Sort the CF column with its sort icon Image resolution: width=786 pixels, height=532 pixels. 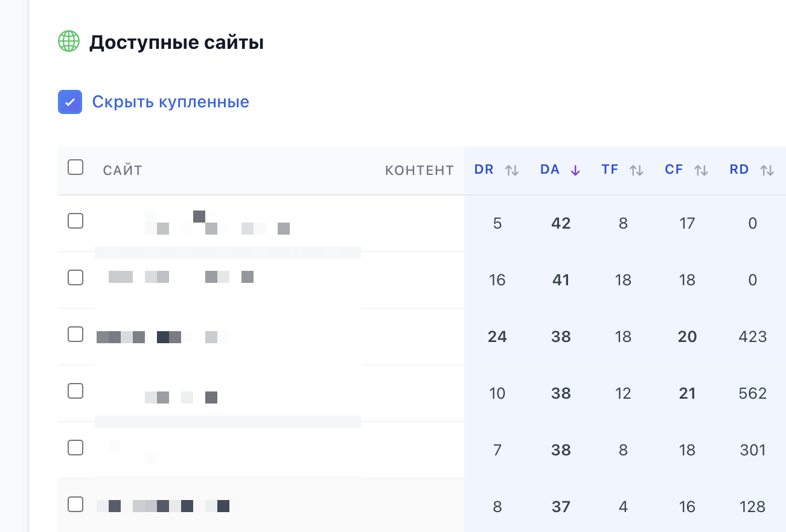tap(701, 169)
